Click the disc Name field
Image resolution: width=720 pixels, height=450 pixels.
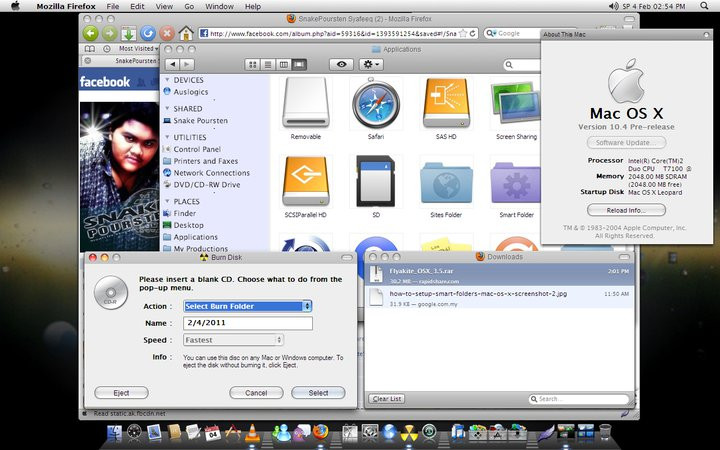pos(248,323)
